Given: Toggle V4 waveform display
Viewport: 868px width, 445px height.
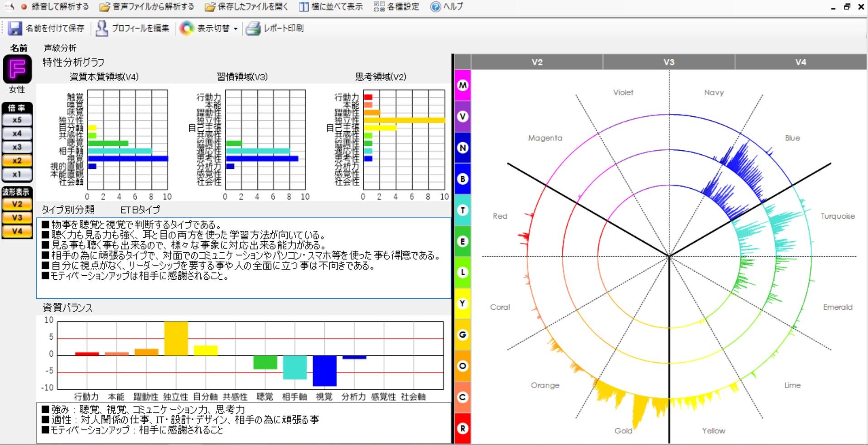Looking at the screenshot, I should tap(17, 231).
